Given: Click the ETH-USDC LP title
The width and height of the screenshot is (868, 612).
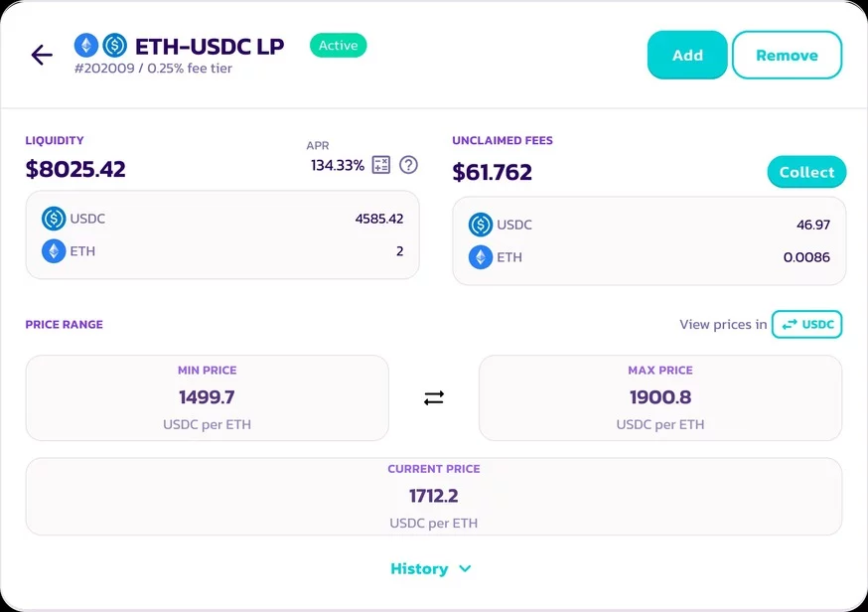Looking at the screenshot, I should point(210,47).
